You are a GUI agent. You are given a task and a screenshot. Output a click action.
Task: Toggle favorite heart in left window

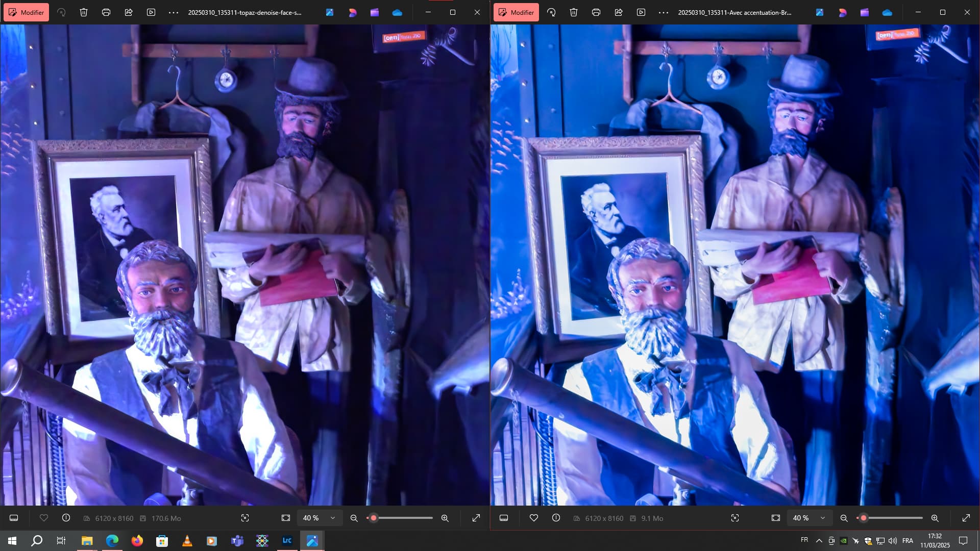click(44, 518)
